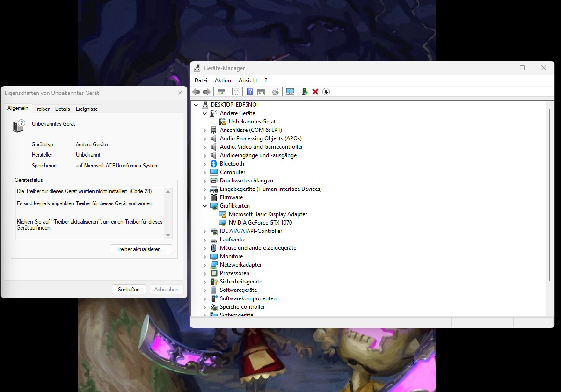Scan for hardware changes via monitor magnifier icon

290,92
